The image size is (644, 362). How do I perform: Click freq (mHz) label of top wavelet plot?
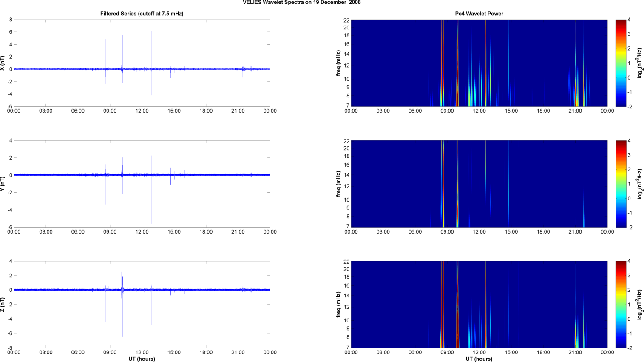(338, 63)
